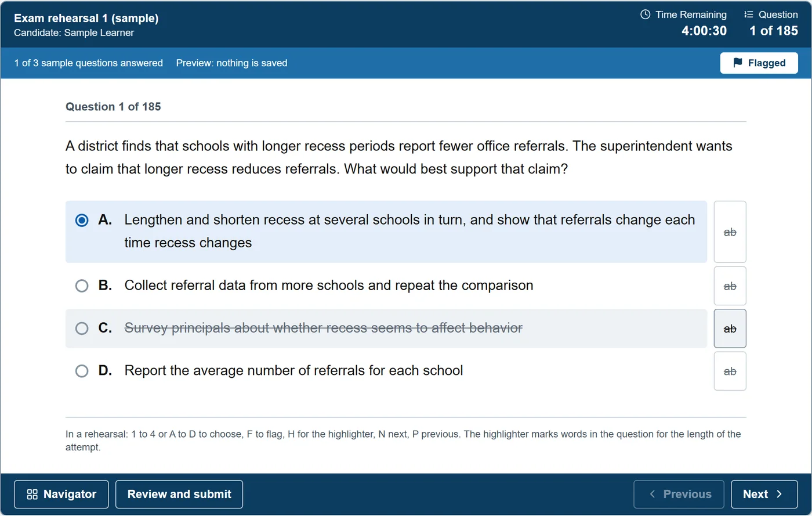Open the Navigator panel

[61, 494]
